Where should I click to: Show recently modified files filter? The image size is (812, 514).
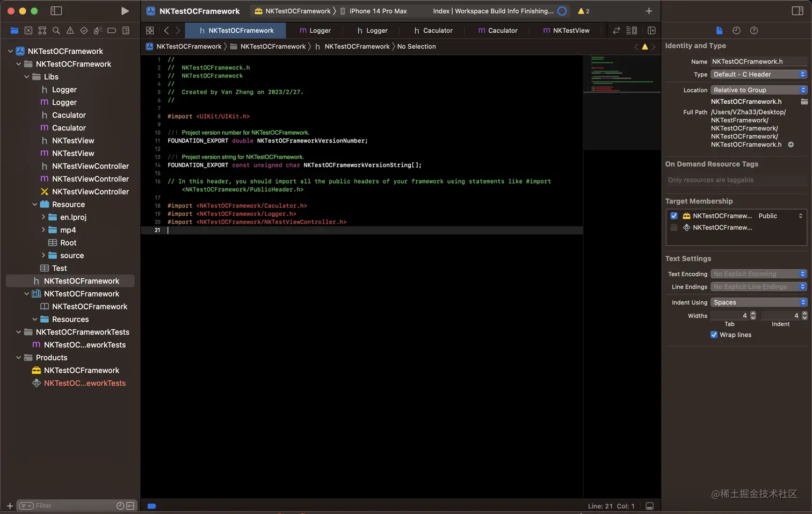coord(120,506)
